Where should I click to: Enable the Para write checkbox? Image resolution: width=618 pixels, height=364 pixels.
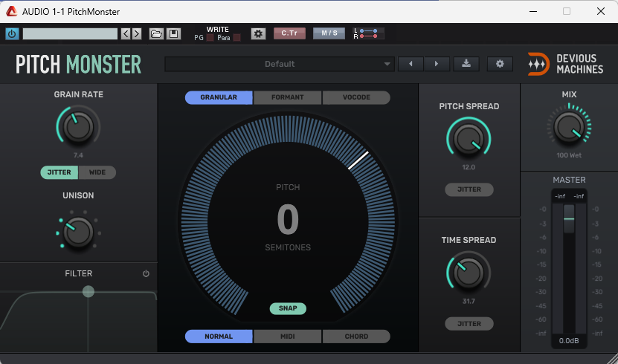(237, 38)
